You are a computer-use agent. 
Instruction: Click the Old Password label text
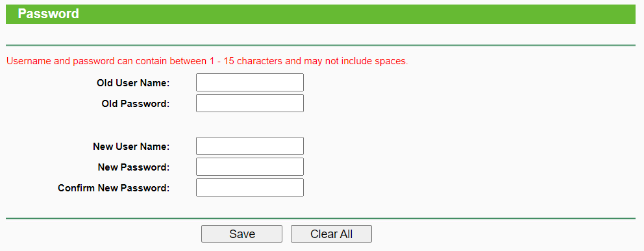(136, 104)
